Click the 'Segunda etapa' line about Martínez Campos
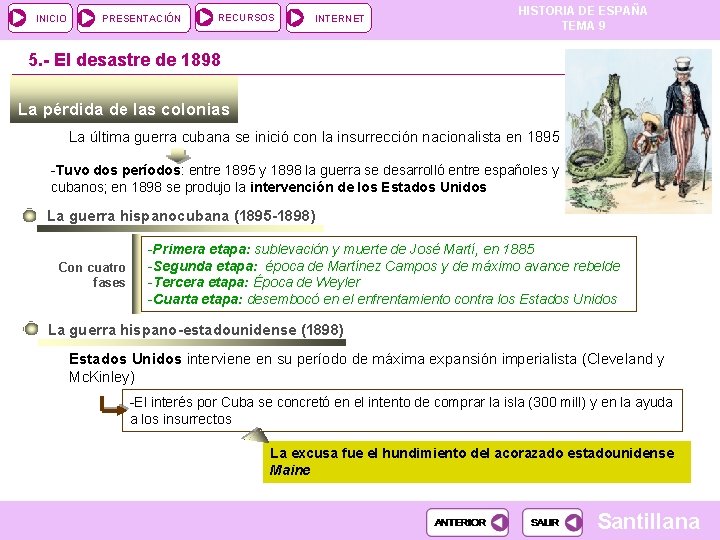The width and height of the screenshot is (720, 540). tap(384, 266)
